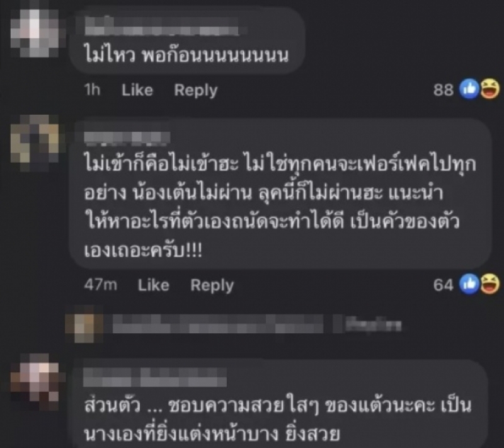
Task: Click Reply under the 1h comment
Action: (196, 90)
